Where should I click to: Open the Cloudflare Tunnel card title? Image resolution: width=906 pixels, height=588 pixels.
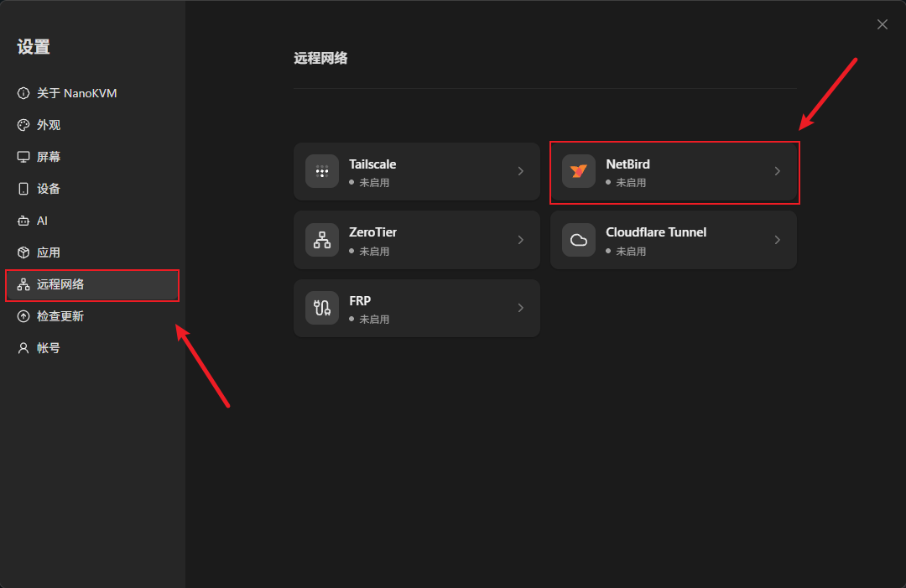[x=656, y=232]
